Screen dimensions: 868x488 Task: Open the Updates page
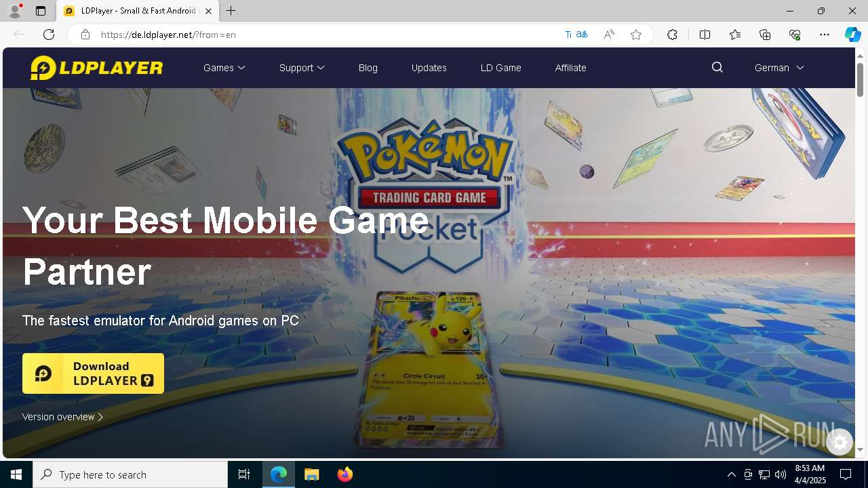pos(429,68)
